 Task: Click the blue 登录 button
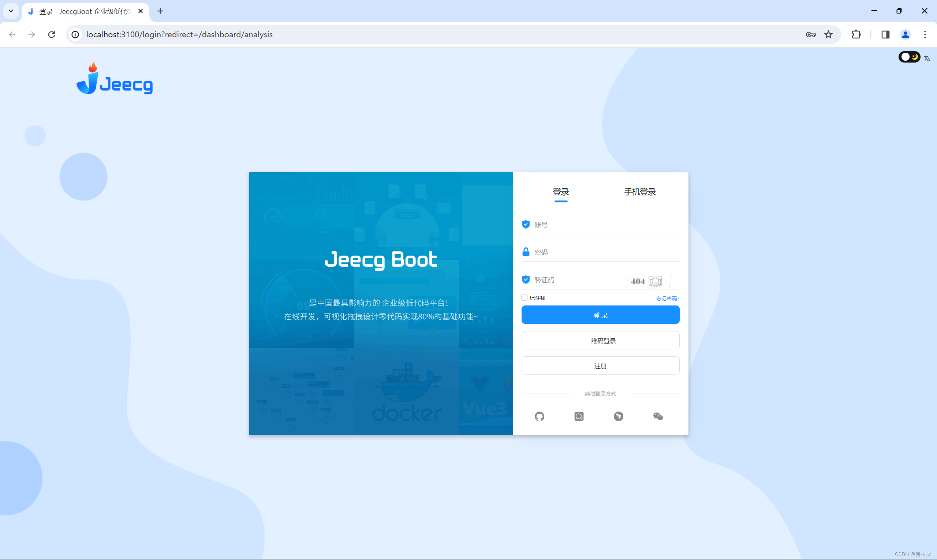(x=600, y=315)
